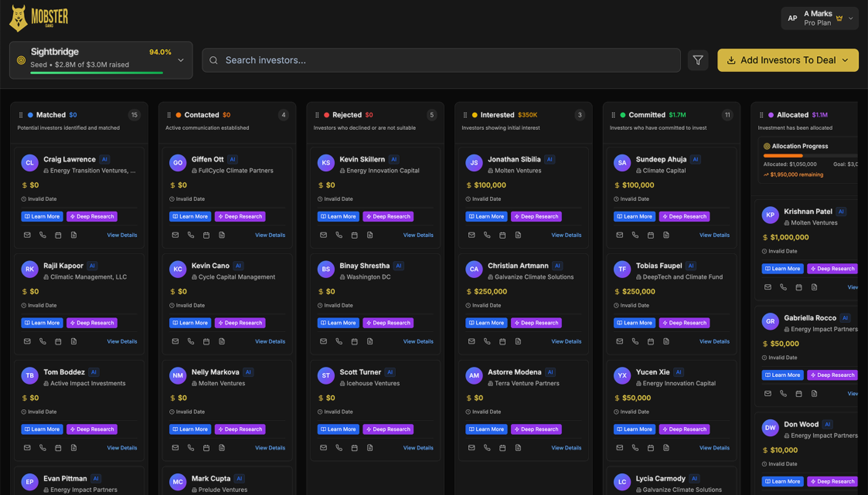Click the Sightbridge green raise progress bar
The image size is (868, 495).
(x=97, y=73)
